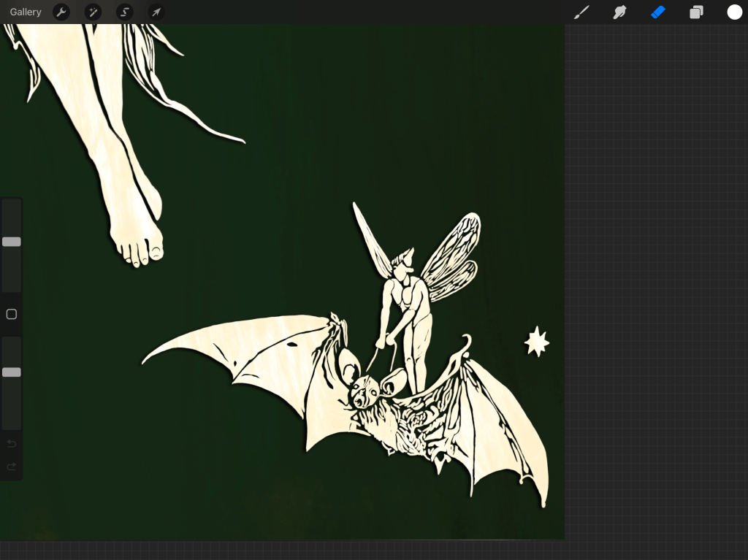Undo the last action
The width and height of the screenshot is (748, 560).
click(x=12, y=444)
